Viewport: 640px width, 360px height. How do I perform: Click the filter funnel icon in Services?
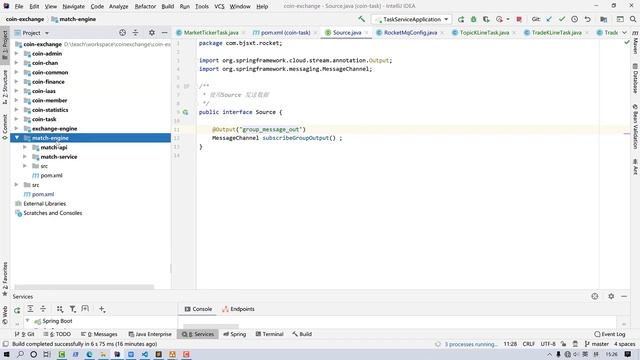[x=73, y=309]
